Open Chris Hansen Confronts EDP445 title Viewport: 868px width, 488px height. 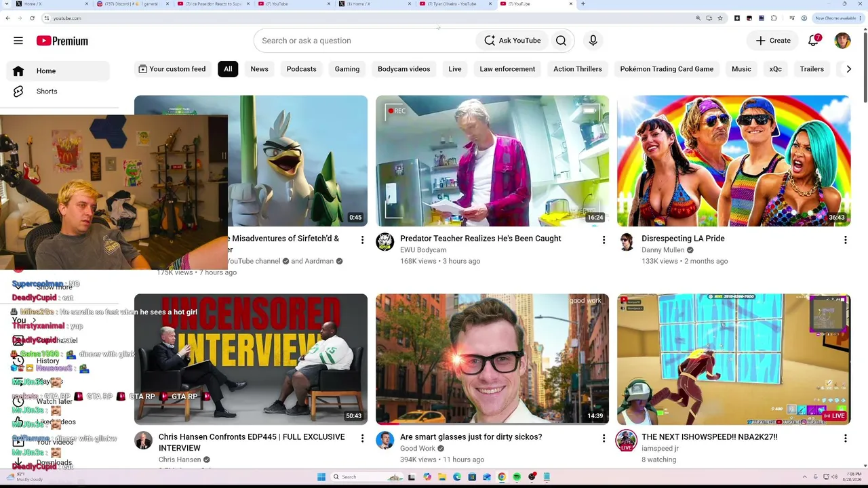[x=252, y=443]
